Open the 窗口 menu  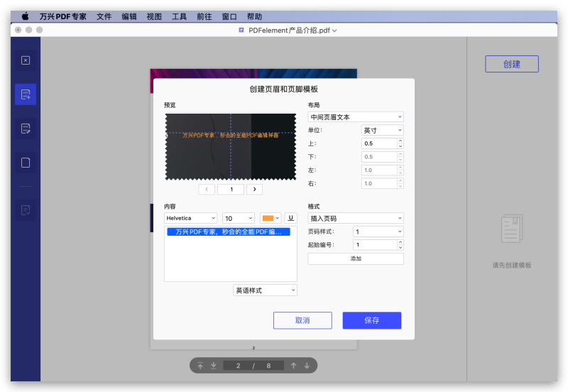tap(229, 16)
